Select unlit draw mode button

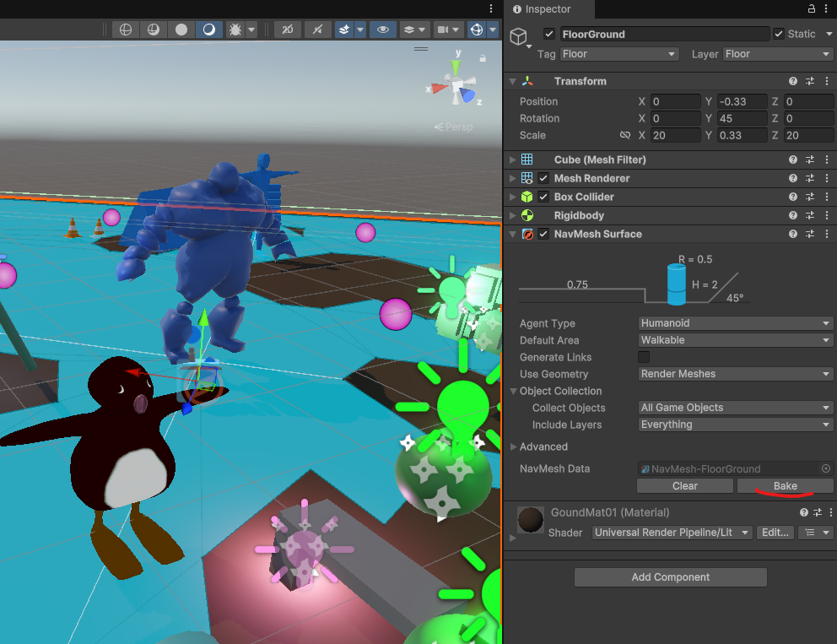coord(181,30)
